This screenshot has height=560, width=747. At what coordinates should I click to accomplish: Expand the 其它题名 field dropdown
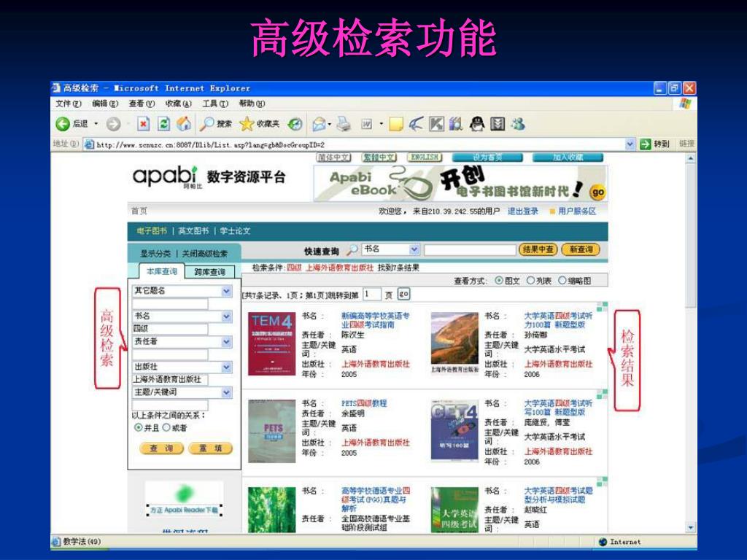point(226,291)
